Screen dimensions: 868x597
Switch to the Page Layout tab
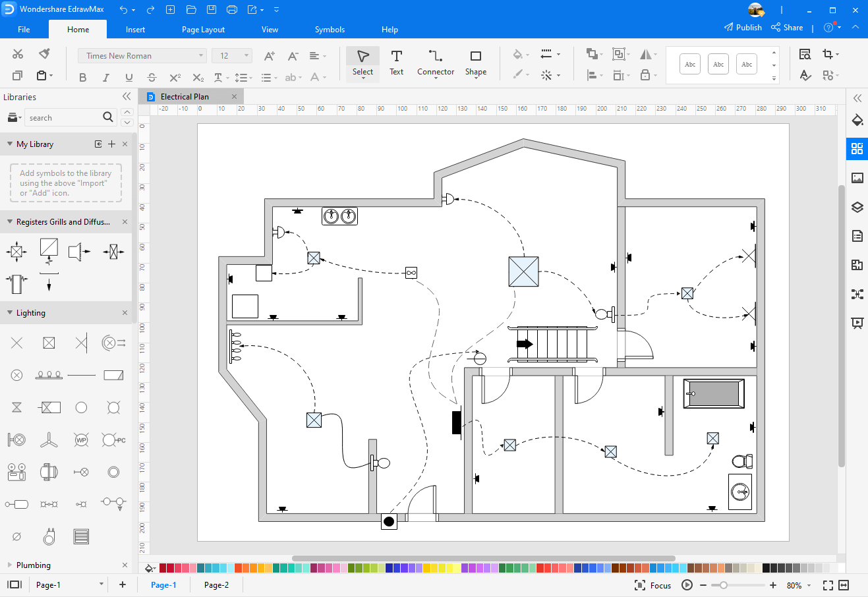point(203,30)
